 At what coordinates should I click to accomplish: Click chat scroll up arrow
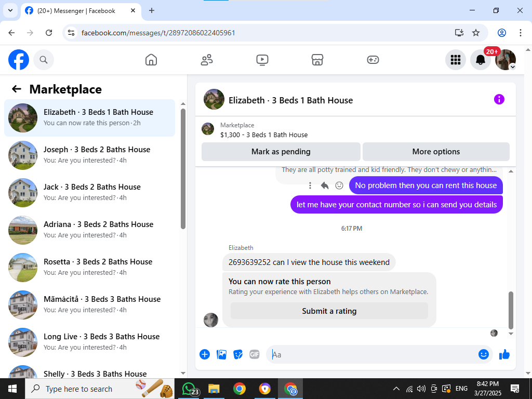511,171
